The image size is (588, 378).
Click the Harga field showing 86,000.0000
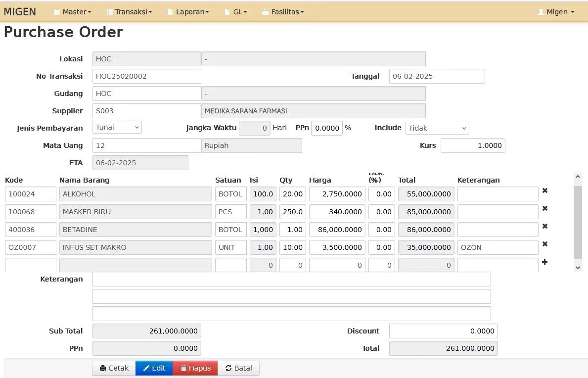[x=337, y=230]
